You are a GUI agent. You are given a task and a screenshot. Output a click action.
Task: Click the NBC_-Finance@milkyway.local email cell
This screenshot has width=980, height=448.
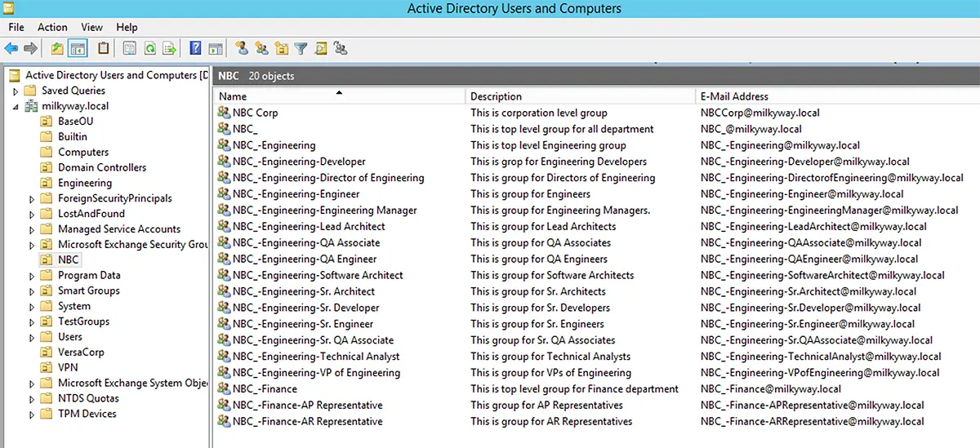point(771,389)
